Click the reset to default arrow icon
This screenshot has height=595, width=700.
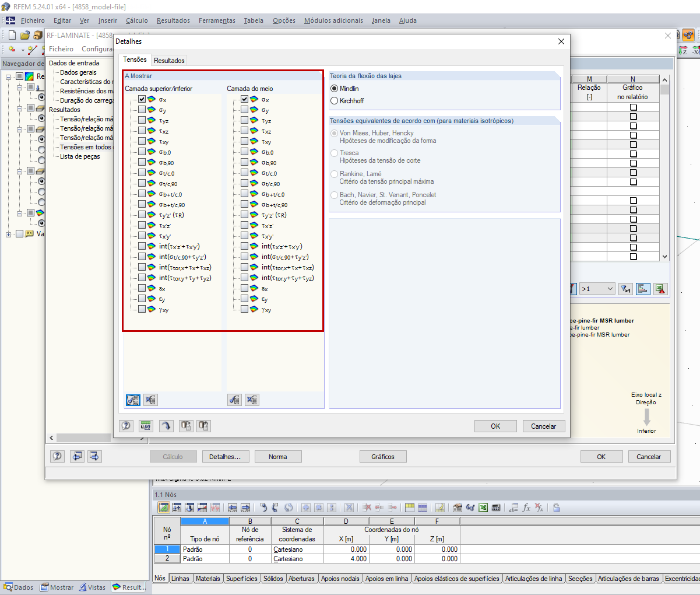[166, 426]
